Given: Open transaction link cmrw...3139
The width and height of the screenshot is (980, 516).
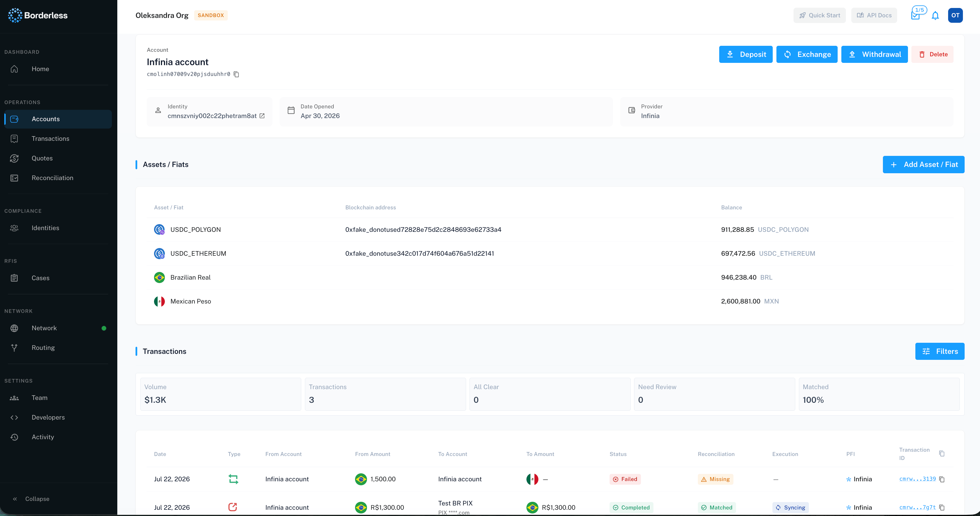Looking at the screenshot, I should [917, 479].
